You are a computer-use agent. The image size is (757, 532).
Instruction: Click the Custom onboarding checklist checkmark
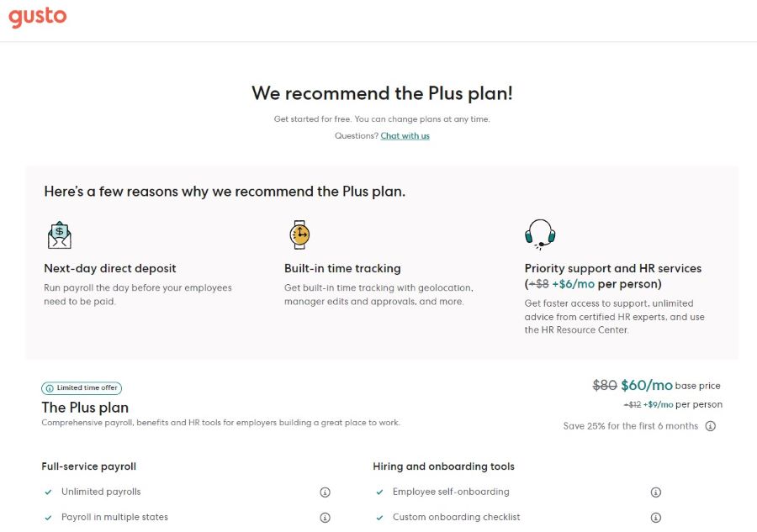click(x=379, y=518)
